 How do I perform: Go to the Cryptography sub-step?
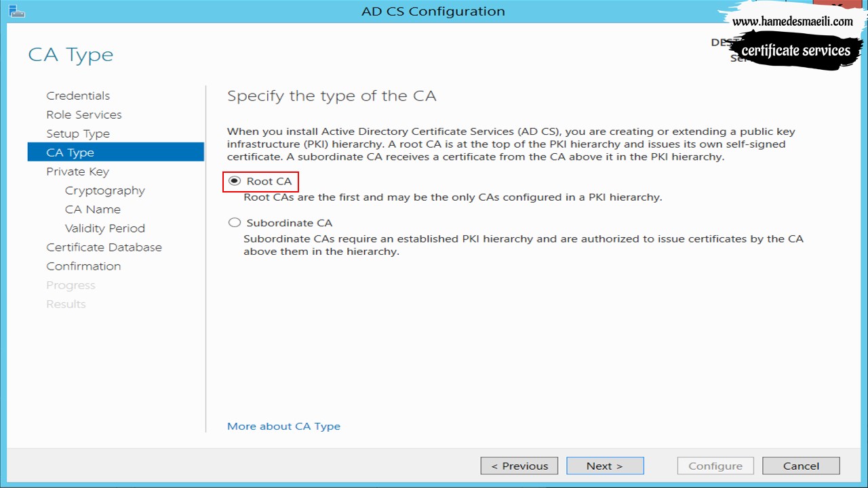coord(105,190)
